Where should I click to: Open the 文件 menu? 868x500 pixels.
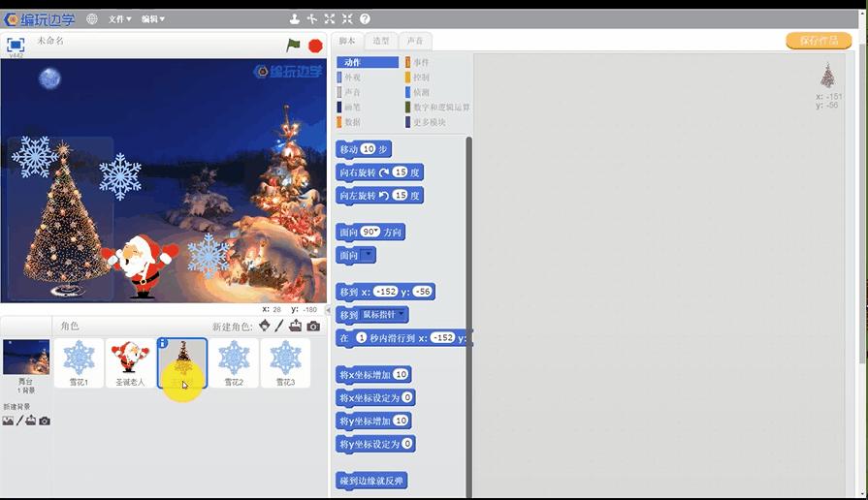119,18
